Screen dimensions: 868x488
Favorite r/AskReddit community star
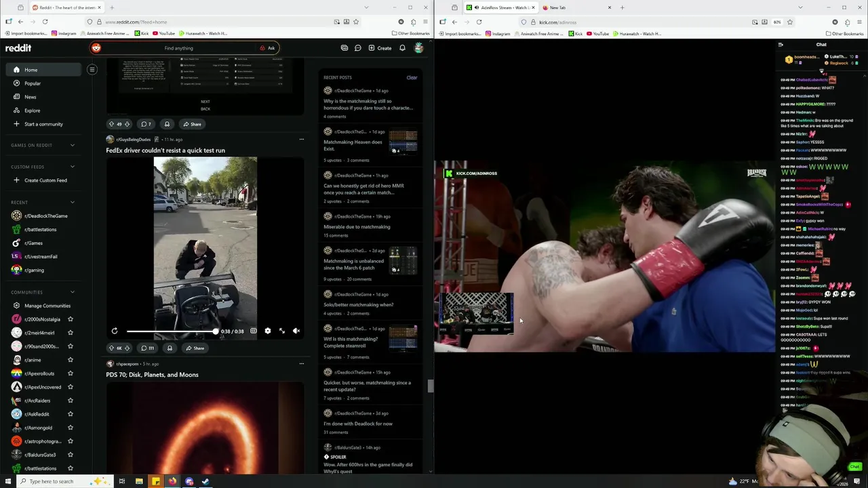71,414
